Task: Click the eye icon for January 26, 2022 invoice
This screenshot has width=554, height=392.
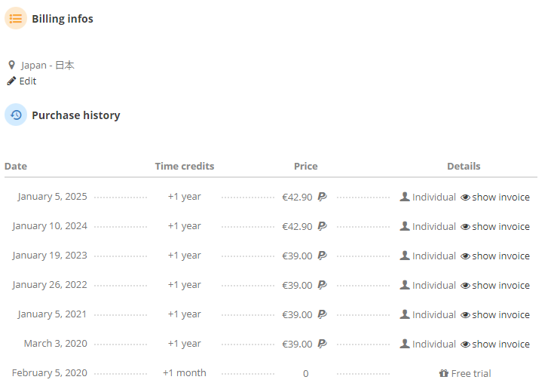Action: pyautogui.click(x=465, y=286)
